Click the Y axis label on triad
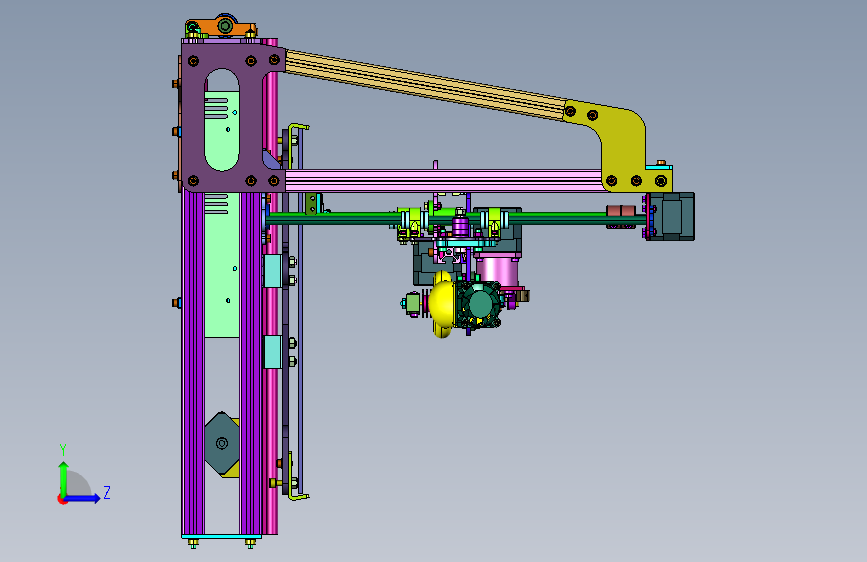The image size is (867, 562). pos(63,450)
